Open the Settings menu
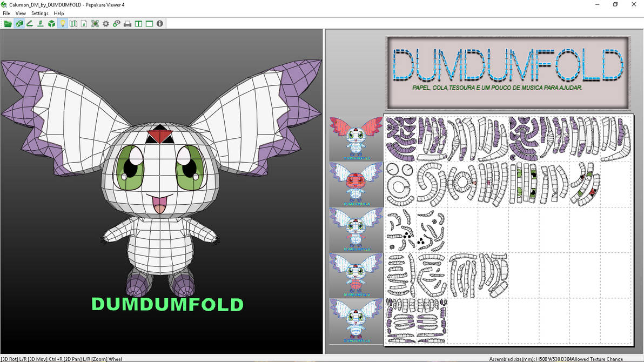This screenshot has width=644, height=362. [40, 13]
